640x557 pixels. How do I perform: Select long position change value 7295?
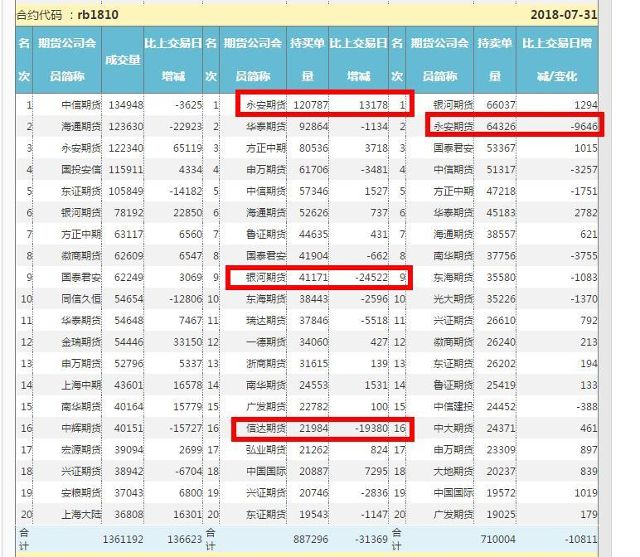click(x=376, y=472)
